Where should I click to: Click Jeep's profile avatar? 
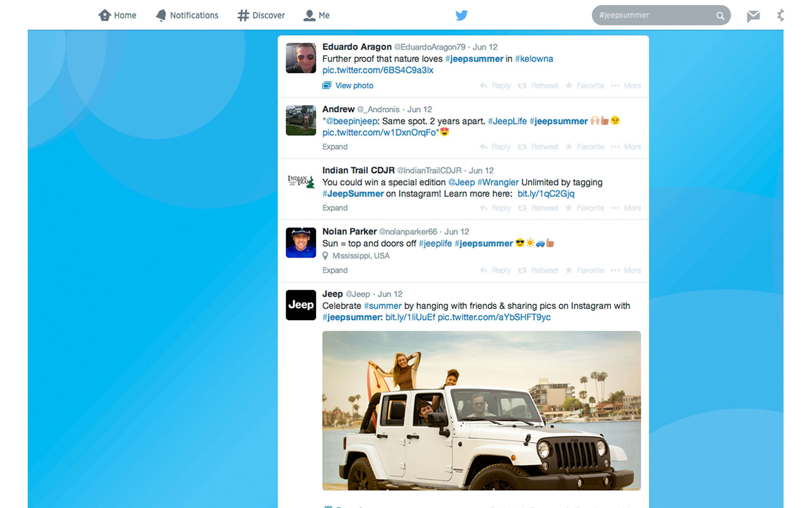pos(301,305)
